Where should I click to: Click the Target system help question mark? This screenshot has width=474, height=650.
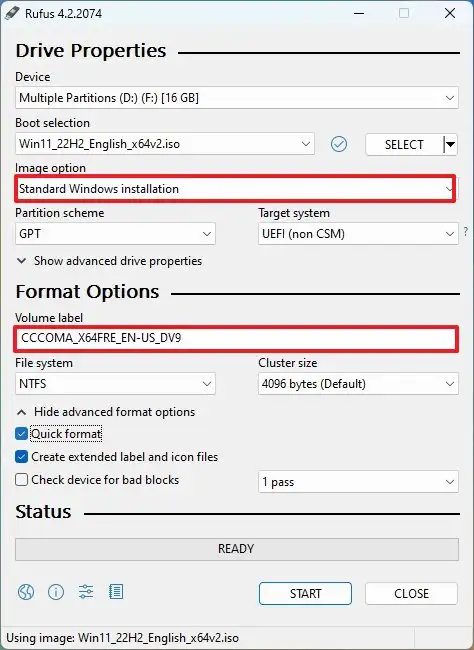click(466, 231)
